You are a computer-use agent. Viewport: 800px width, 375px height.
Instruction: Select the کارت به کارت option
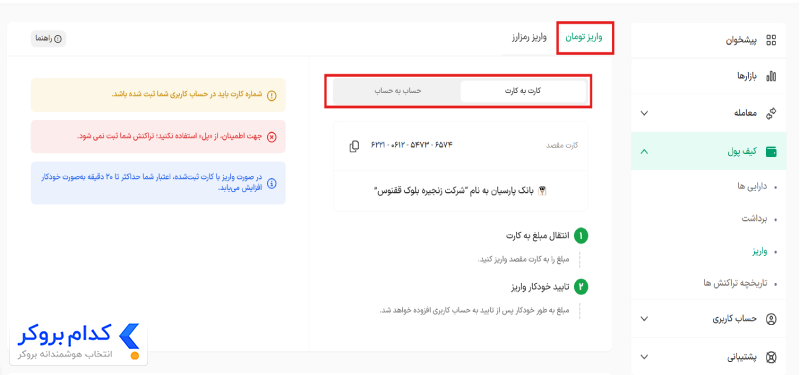coord(523,91)
